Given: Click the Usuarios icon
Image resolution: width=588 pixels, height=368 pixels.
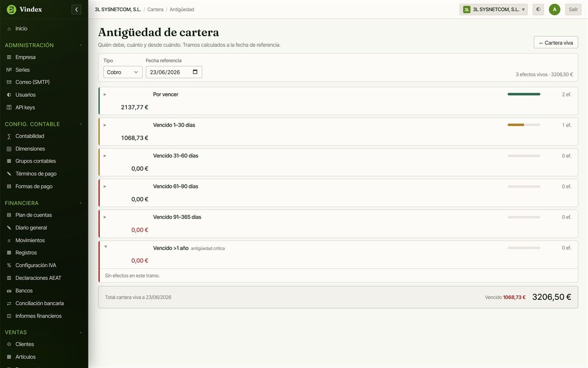Looking at the screenshot, I should (9, 95).
